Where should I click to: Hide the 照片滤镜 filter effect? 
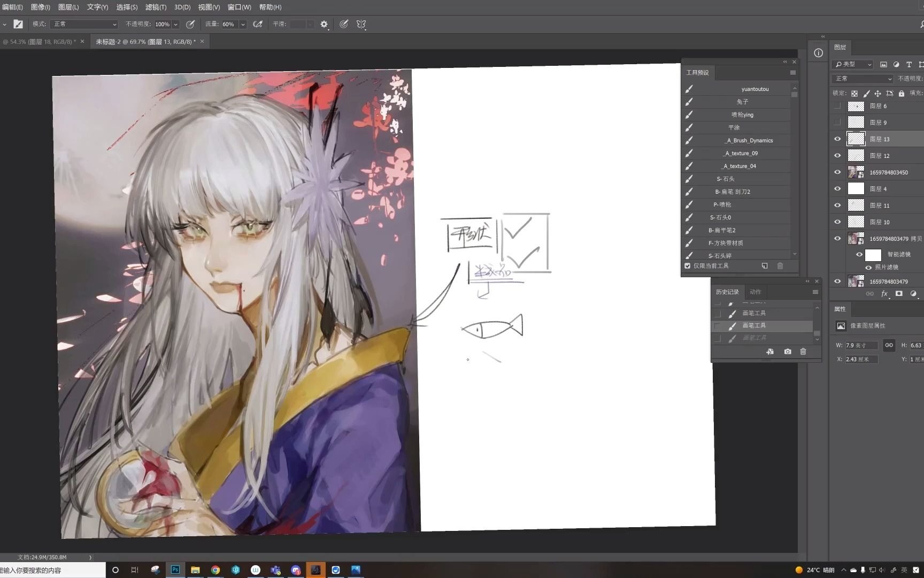click(x=868, y=268)
